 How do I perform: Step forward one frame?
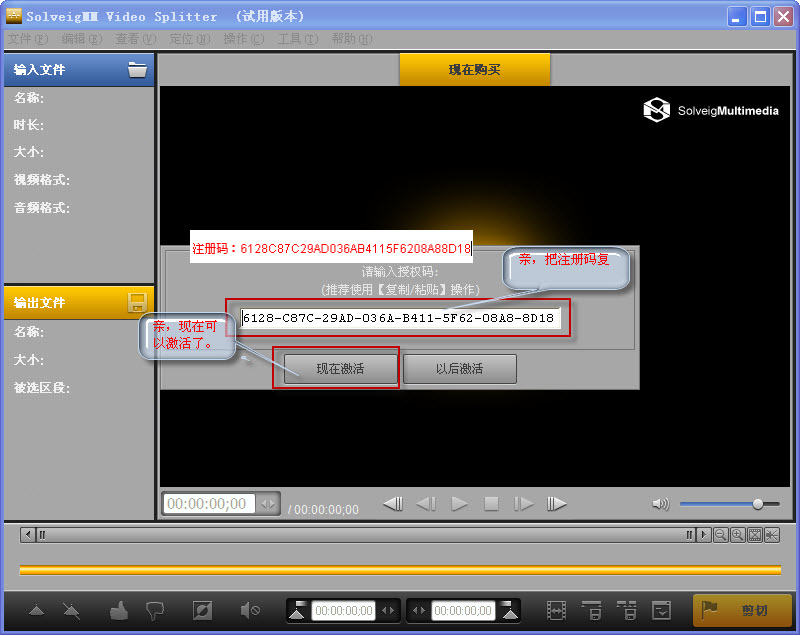pyautogui.click(x=524, y=504)
